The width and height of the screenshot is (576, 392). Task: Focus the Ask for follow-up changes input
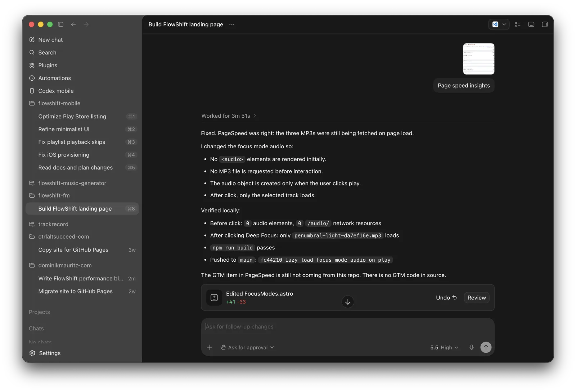pyautogui.click(x=348, y=326)
